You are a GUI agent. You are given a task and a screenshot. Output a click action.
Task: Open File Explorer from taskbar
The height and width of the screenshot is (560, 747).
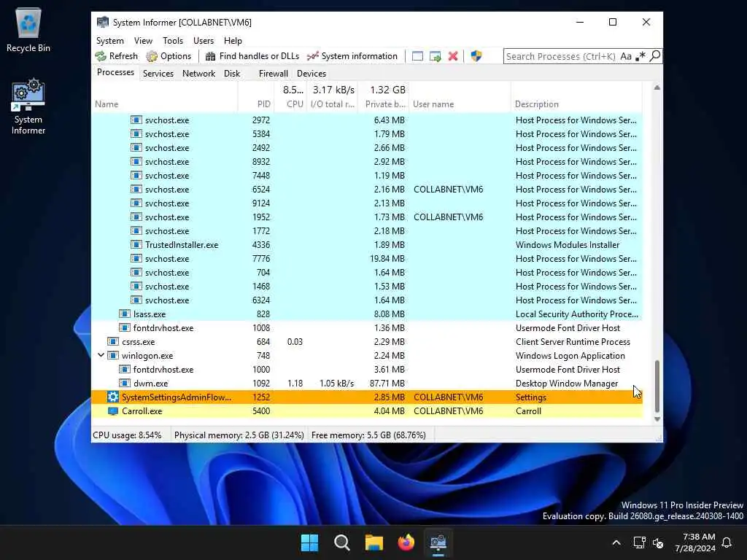(x=374, y=542)
